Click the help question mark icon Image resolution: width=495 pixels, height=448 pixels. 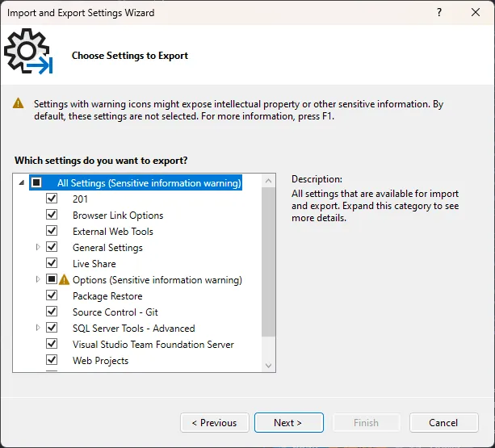tap(439, 12)
